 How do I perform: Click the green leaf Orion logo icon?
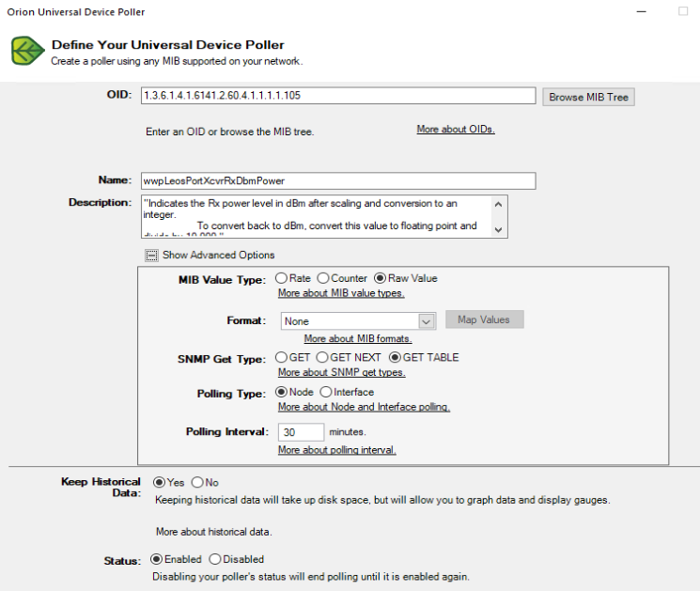click(x=27, y=51)
